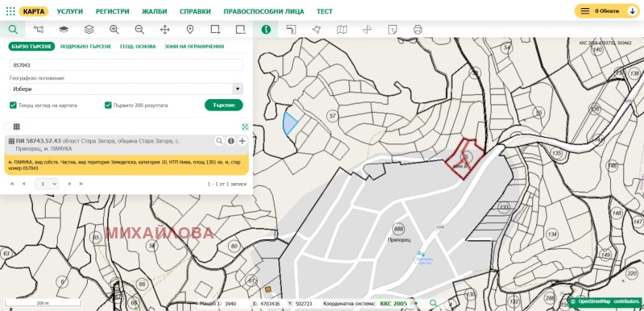Viewport: 644px width, 311px height.
Task: Go to last page of results
Action: [81, 184]
